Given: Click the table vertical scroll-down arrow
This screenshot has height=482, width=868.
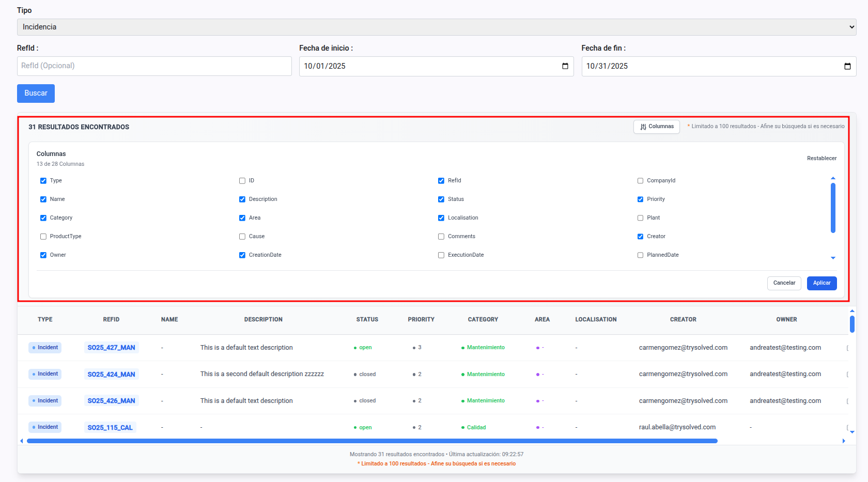Looking at the screenshot, I should coord(852,432).
